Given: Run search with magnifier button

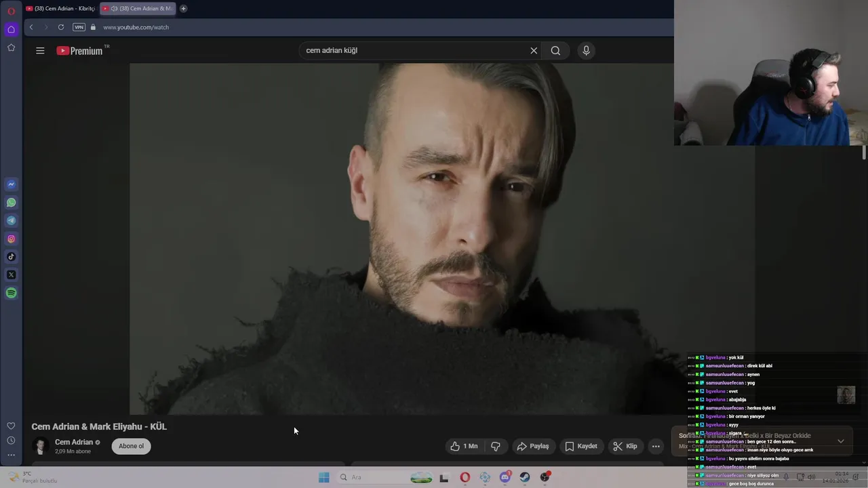Looking at the screenshot, I should coord(555,50).
